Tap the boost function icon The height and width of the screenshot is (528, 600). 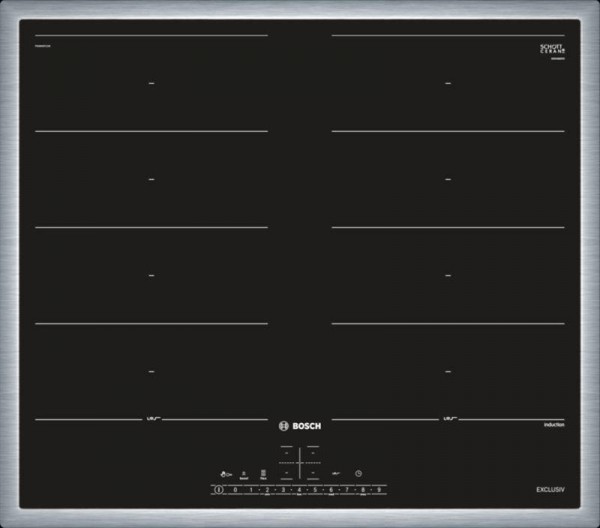244,475
